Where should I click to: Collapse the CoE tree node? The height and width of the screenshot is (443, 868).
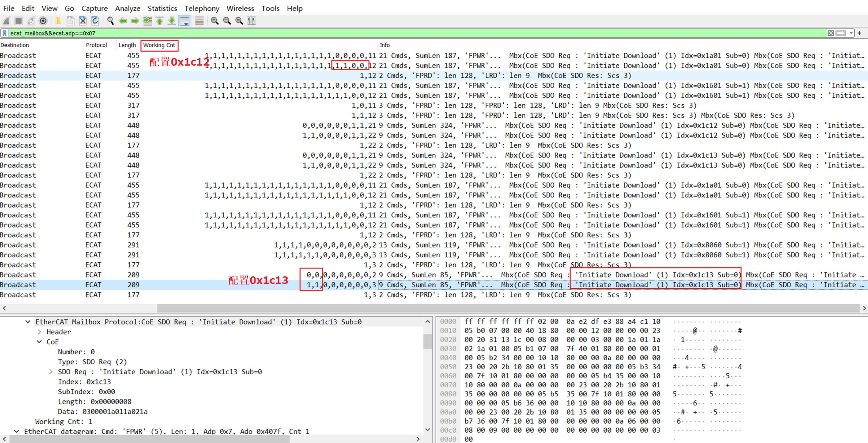[39, 342]
